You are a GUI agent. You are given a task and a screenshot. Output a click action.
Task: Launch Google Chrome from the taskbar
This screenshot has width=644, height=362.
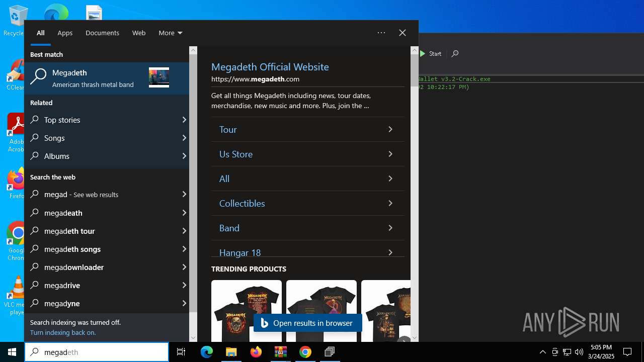[305, 352]
